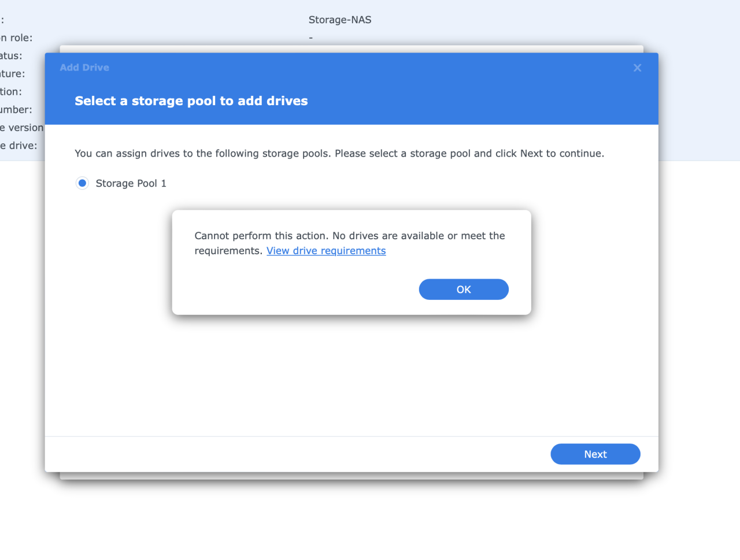
Task: Select the Storage Pool 1 radio button
Action: pos(82,183)
